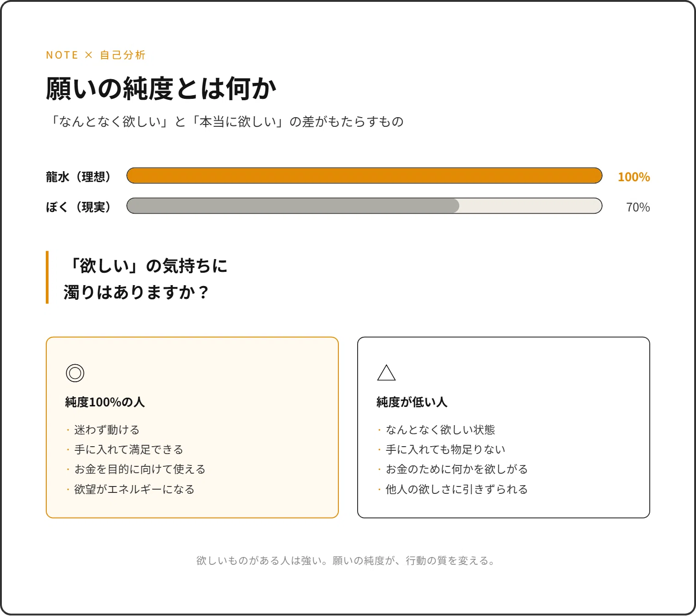The width and height of the screenshot is (696, 616).
Task: Click the subtitle beginning 「なんとなく欲しい」
Action: point(225,121)
